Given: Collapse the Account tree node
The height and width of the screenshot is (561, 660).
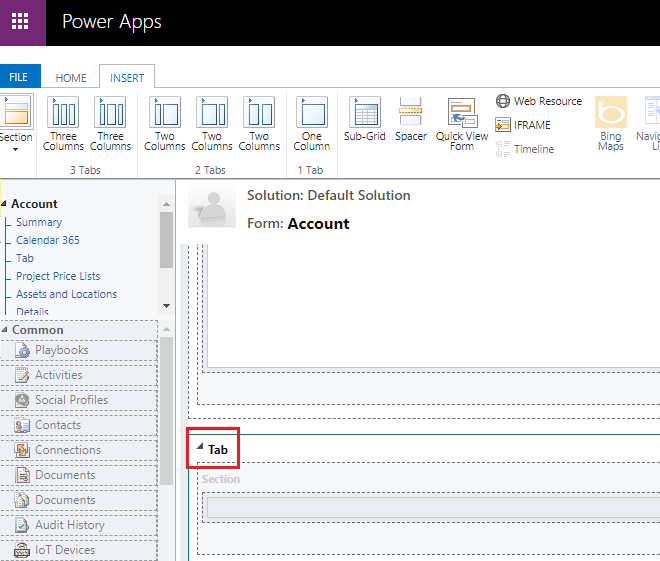Looking at the screenshot, I should click(4, 204).
